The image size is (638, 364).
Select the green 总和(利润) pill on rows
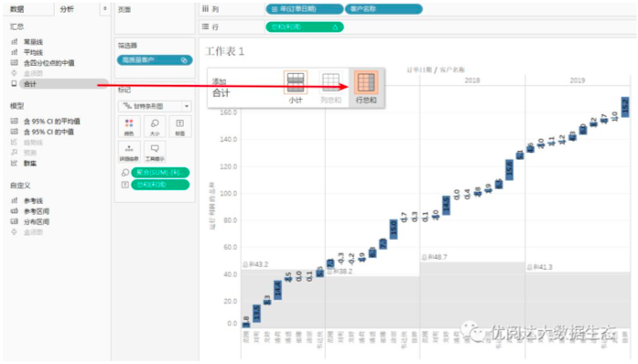(x=305, y=27)
